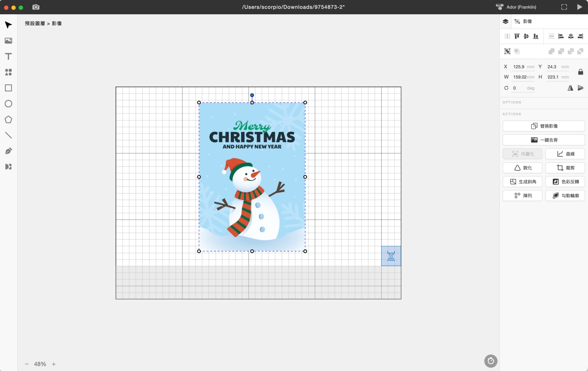Screen dimensions: 588x371
Task: Switch to the Layers panel tab
Action: pos(506,22)
